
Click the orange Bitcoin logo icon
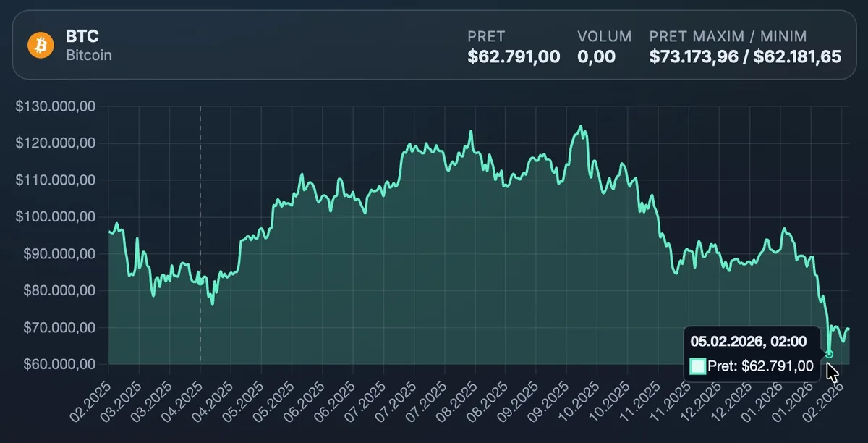pyautogui.click(x=41, y=45)
